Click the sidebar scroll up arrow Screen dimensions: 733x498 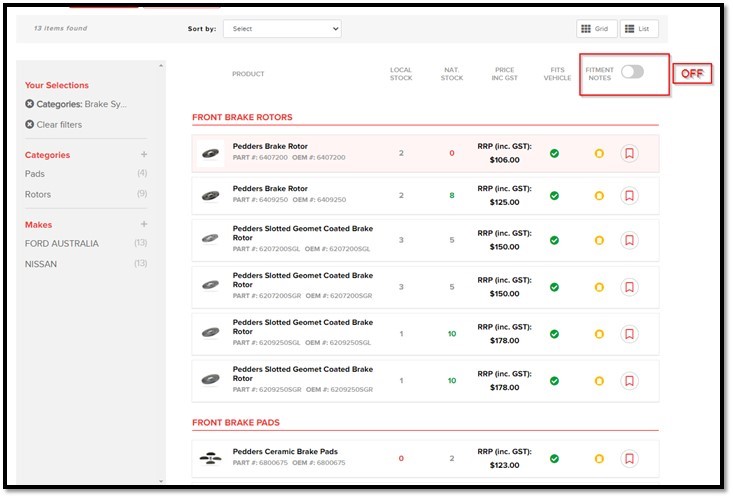[x=161, y=65]
